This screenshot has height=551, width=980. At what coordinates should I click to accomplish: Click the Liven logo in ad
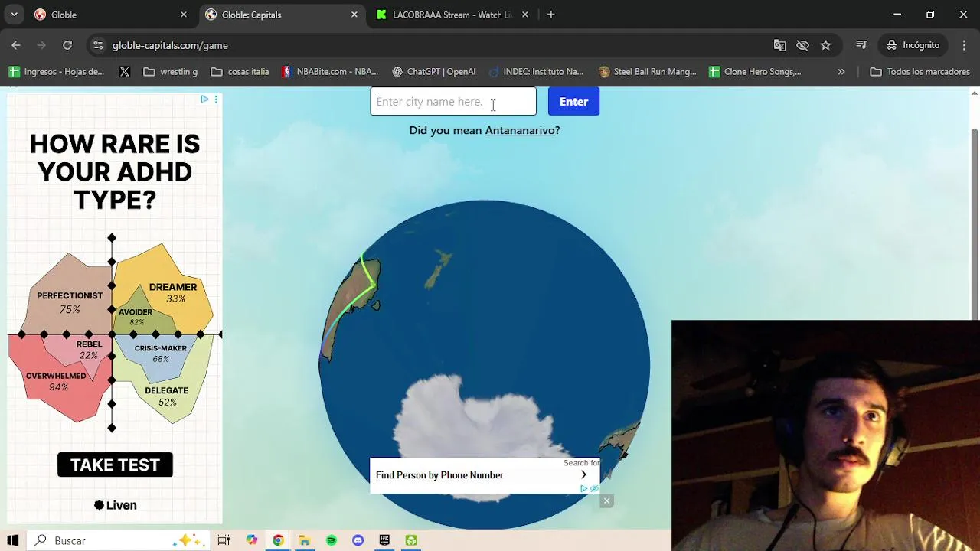tap(115, 505)
